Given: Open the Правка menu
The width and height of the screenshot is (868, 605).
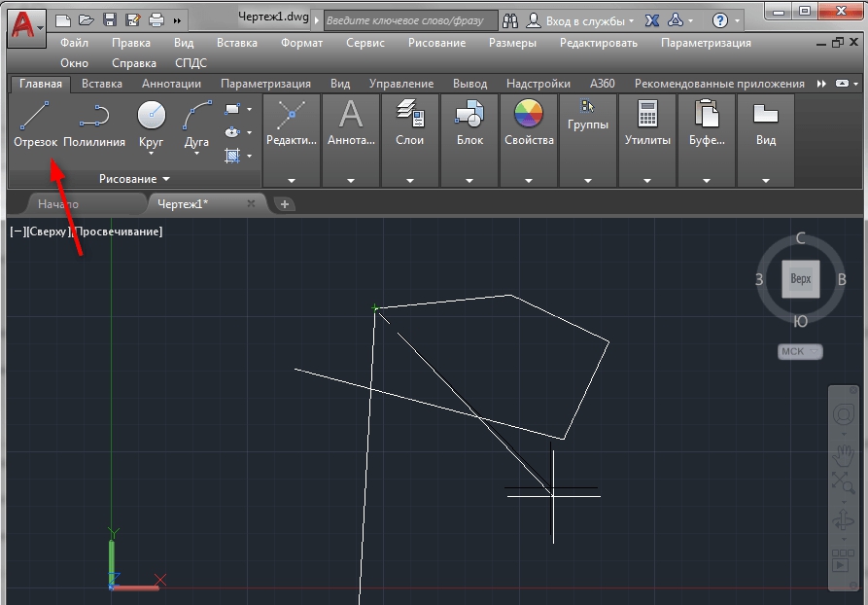Looking at the screenshot, I should point(130,43).
